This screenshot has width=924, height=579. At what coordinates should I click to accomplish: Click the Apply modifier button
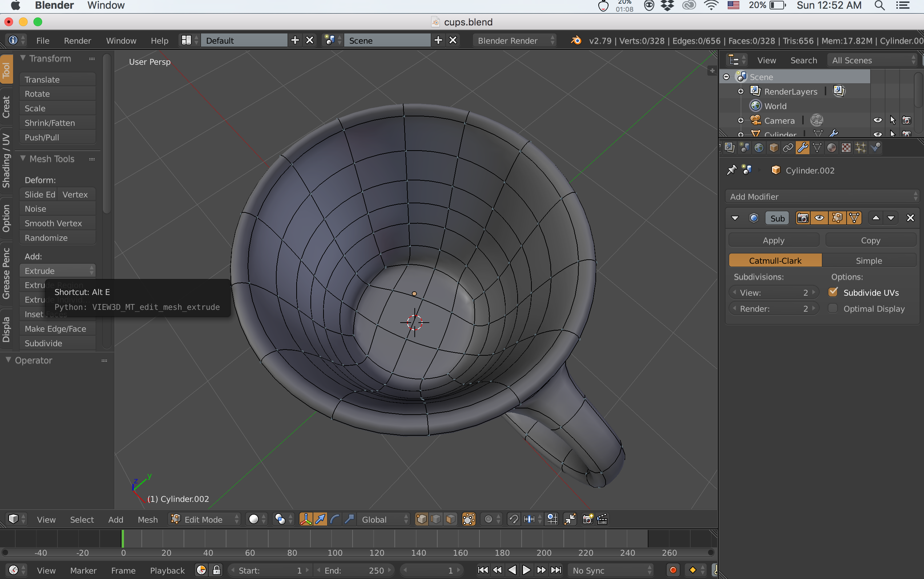pyautogui.click(x=773, y=240)
